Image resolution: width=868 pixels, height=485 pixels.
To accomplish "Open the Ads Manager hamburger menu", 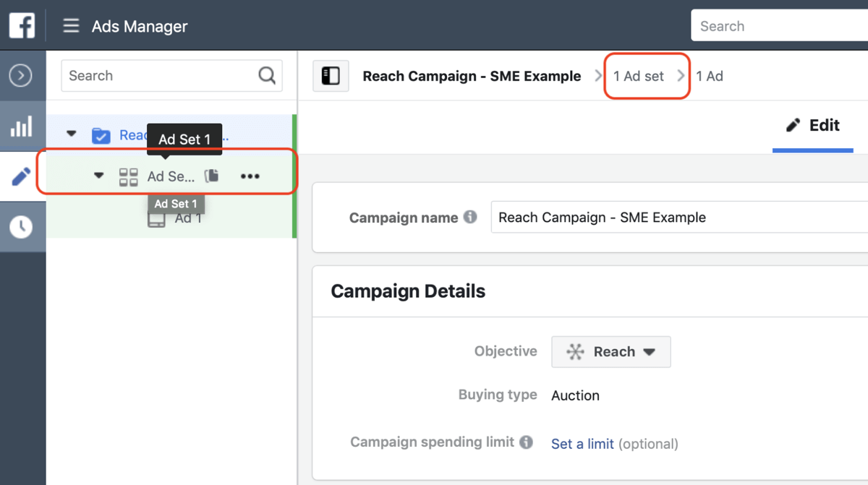I will 71,26.
